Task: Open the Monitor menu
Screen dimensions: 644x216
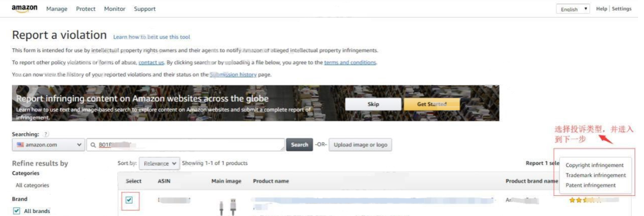Action: (x=114, y=9)
